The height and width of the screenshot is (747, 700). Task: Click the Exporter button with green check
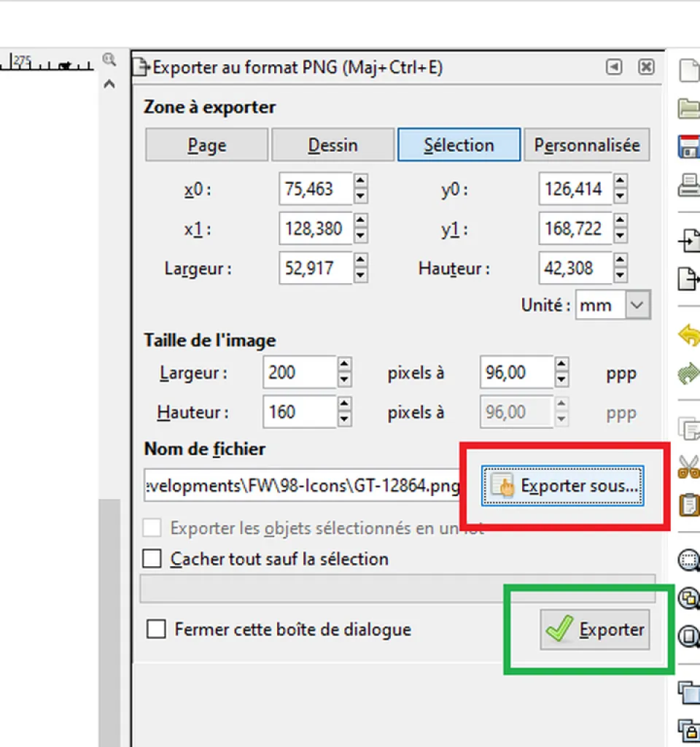[595, 630]
